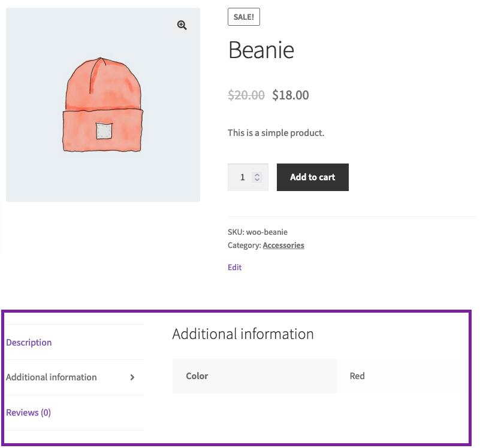The image size is (480, 448).
Task: Click the Add to cart button
Action: click(312, 177)
